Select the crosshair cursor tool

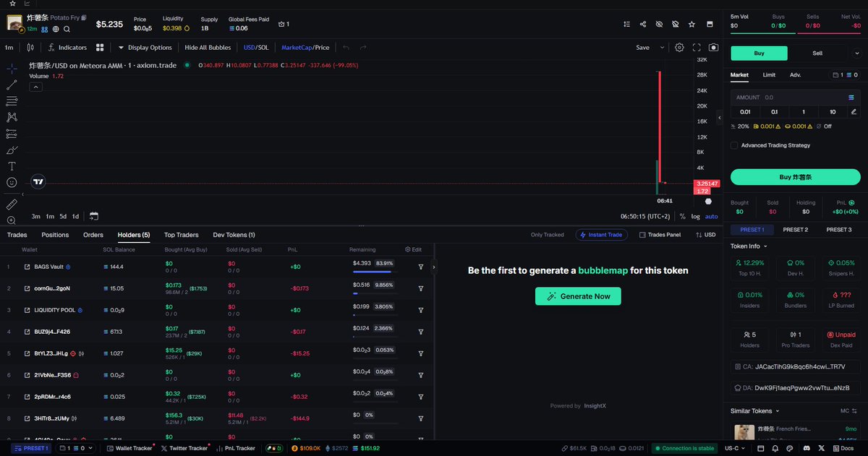[12, 69]
